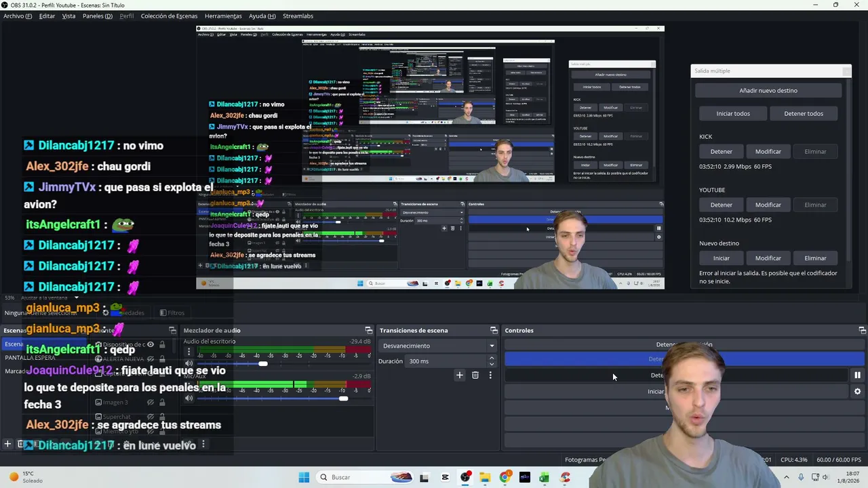This screenshot has width=868, height=488.
Task: Stop the YOUTUBE output with Detener
Action: click(x=721, y=205)
